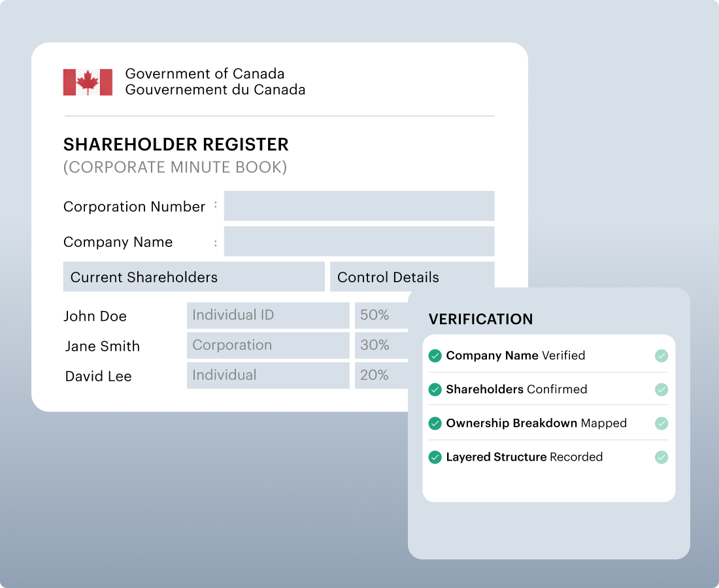Open Jane Smith's Corporation type field
Image resolution: width=719 pixels, height=588 pixels.
[x=268, y=345]
